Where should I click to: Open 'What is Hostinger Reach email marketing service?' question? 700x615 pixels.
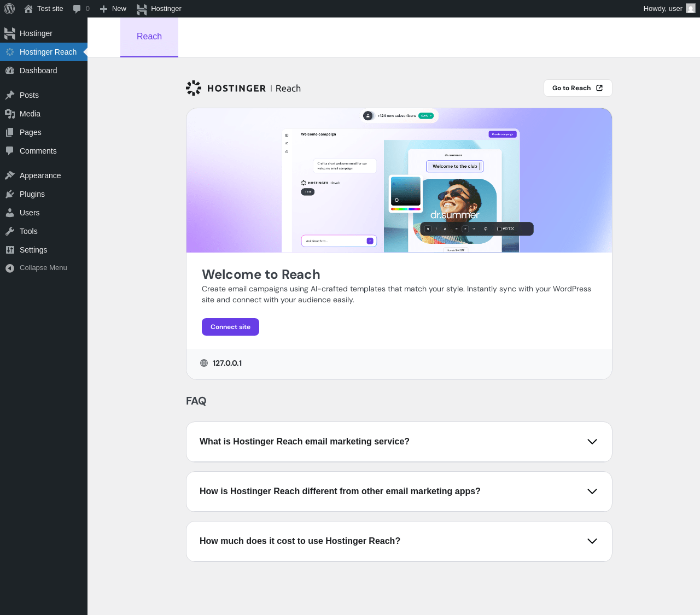click(399, 442)
